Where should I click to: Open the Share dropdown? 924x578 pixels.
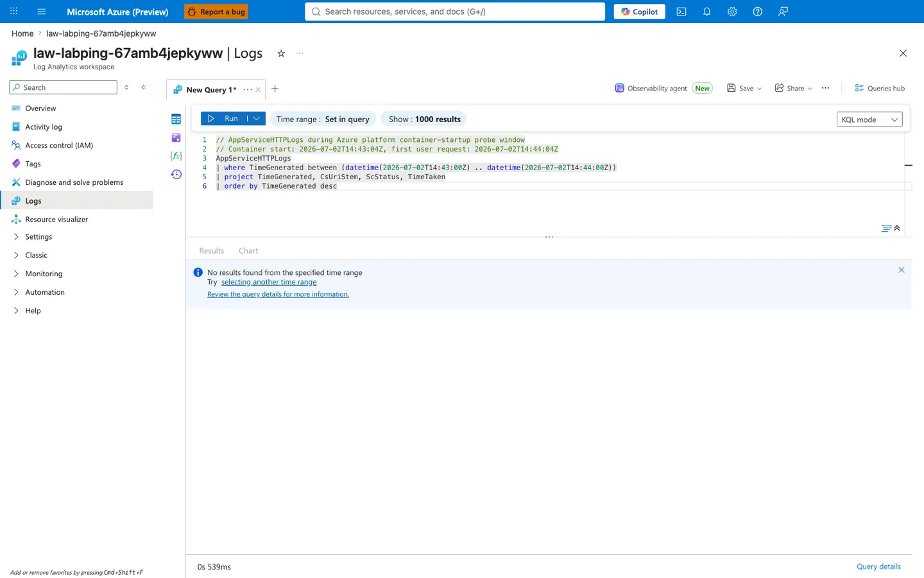(x=794, y=88)
